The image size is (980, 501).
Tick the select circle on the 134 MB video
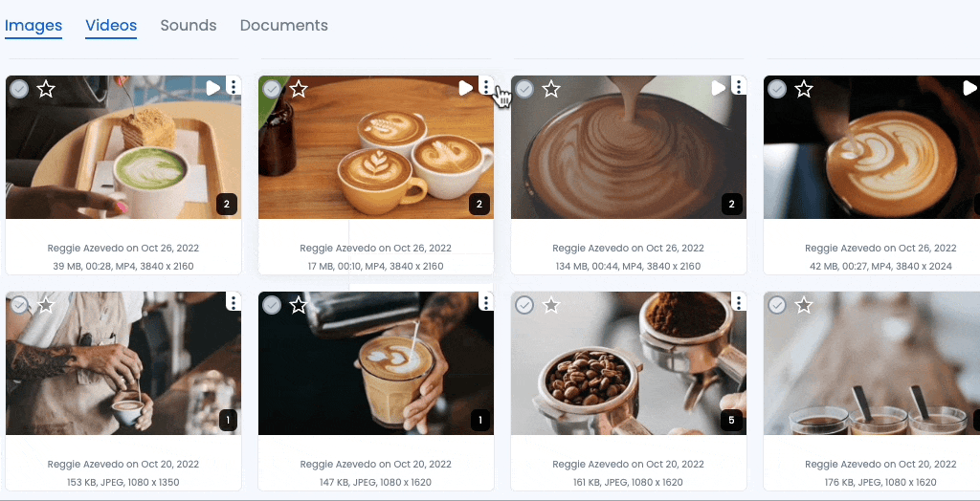pyautogui.click(x=524, y=89)
